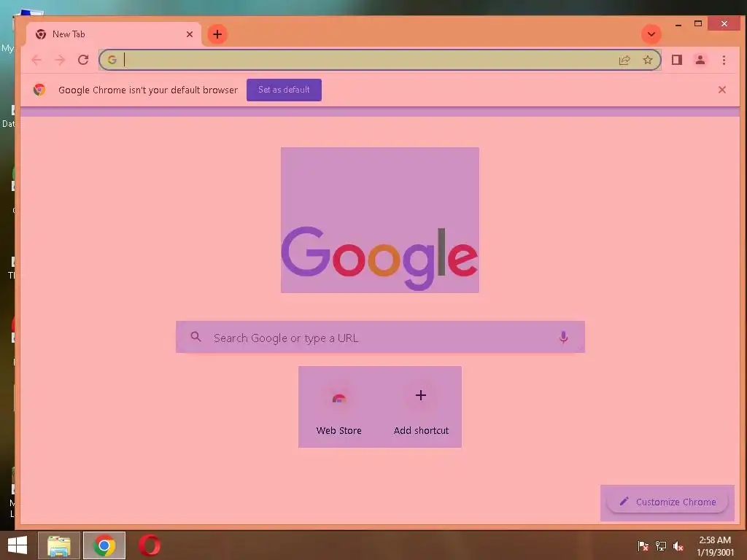Open the Web Store shortcut

338,408
